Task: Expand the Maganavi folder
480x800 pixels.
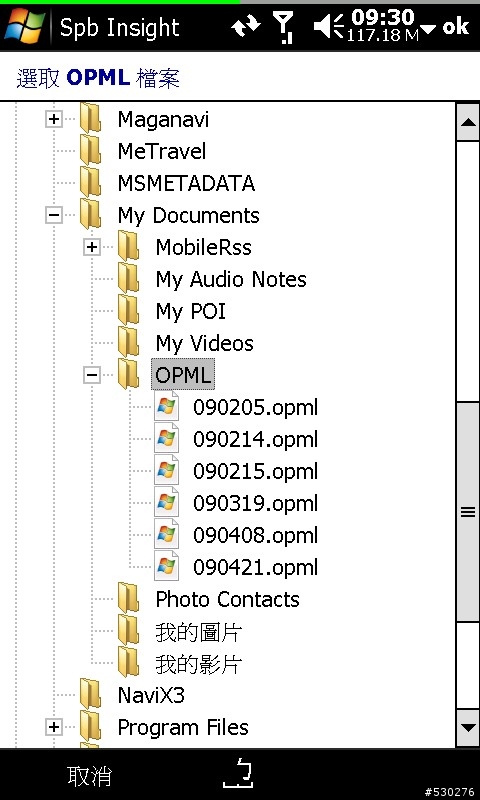Action: (54, 120)
